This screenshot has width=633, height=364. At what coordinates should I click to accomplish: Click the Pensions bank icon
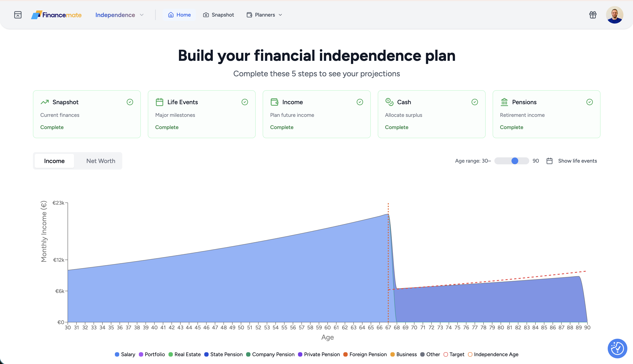click(504, 102)
